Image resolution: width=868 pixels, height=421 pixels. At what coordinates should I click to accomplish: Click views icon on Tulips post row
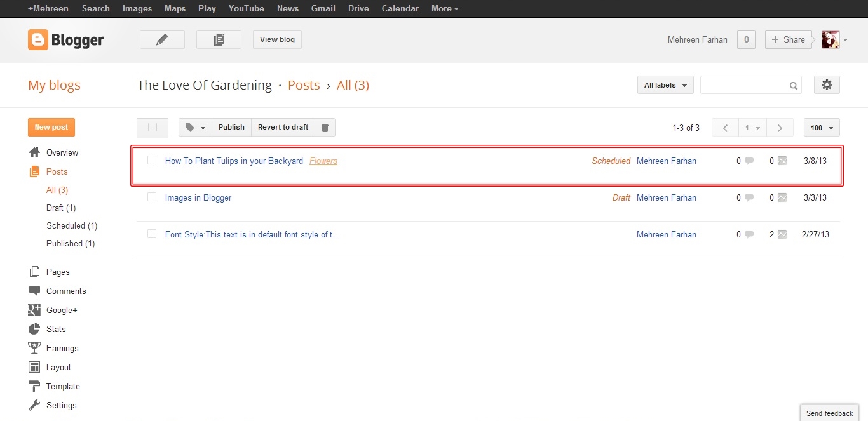782,161
